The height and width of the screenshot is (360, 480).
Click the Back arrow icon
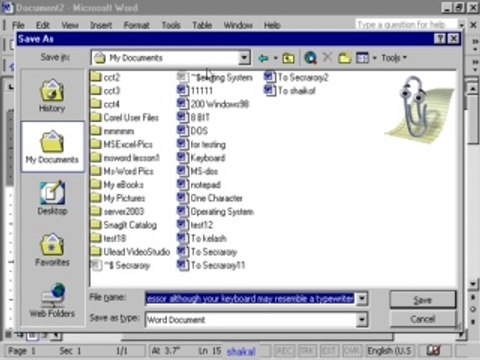pos(263,58)
